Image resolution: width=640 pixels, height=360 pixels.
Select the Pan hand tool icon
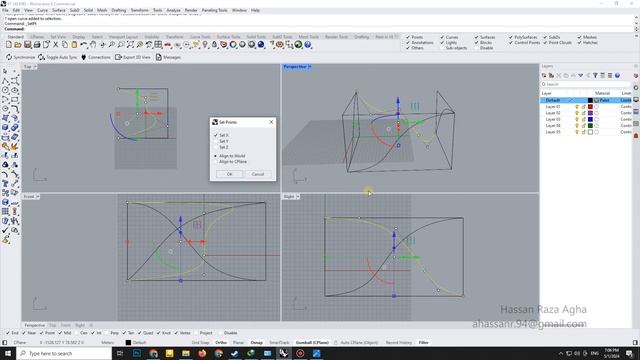point(93,45)
